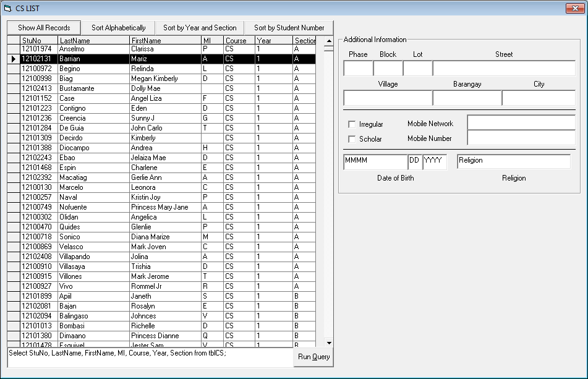Screen dimensions: 588x379
Task: Click the DD birth day field
Action: tap(415, 162)
